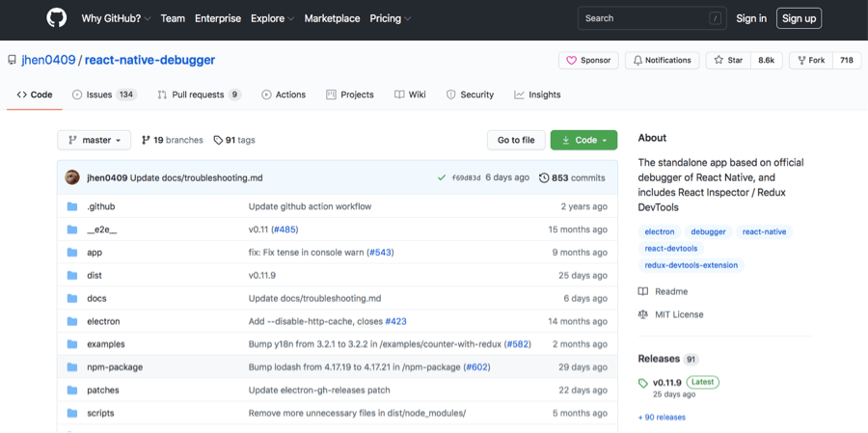The image size is (868, 433).
Task: Click the __e2e__ folder icon
Action: (72, 230)
